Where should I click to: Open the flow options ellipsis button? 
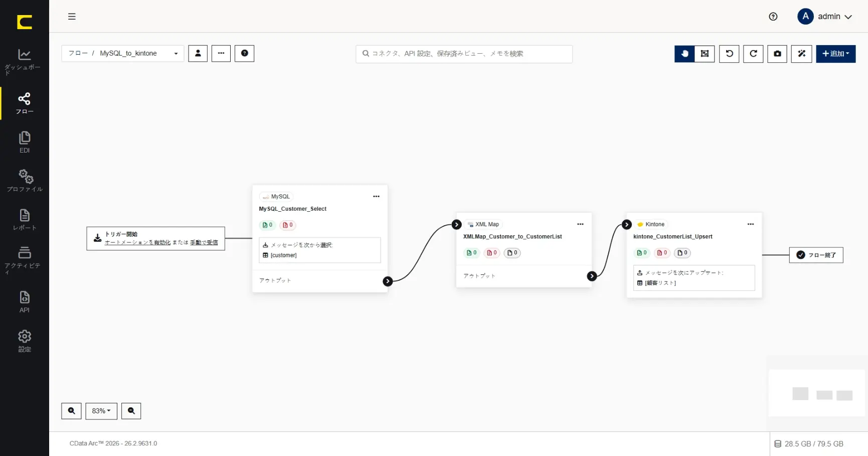(x=221, y=54)
